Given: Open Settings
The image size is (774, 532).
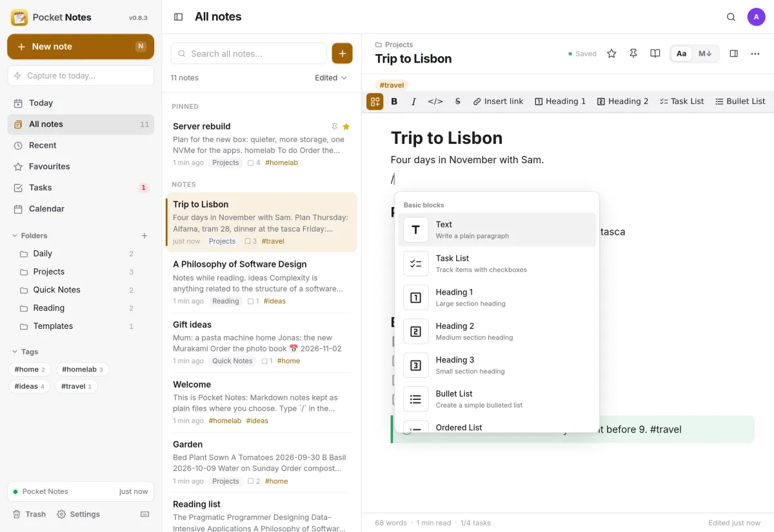Looking at the screenshot, I should point(78,514).
